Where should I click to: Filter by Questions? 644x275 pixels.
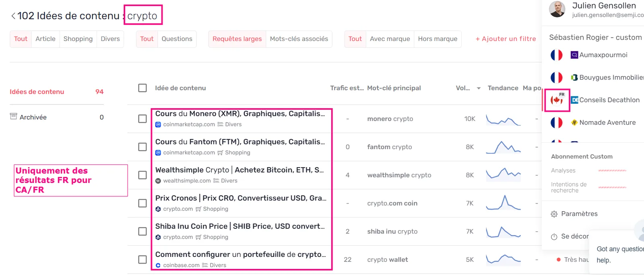click(x=177, y=39)
